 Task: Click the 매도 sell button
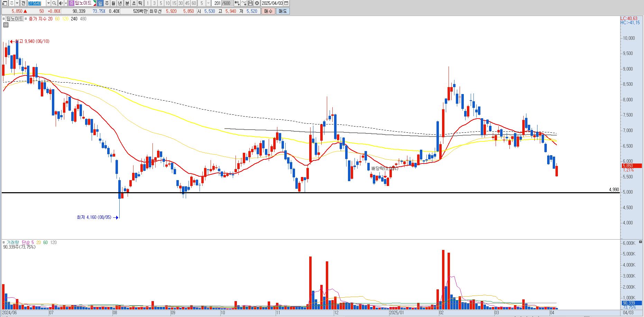(x=283, y=11)
